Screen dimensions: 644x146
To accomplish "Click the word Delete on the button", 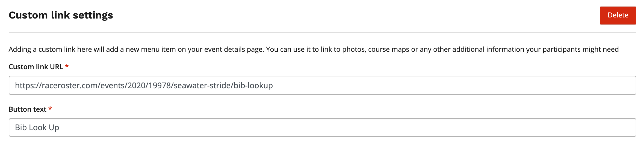I will coord(618,15).
